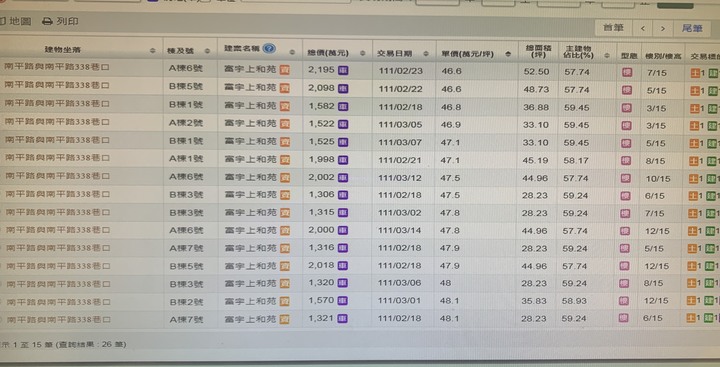Go to next page using > button
This screenshot has width=720, height=367.
663,28
